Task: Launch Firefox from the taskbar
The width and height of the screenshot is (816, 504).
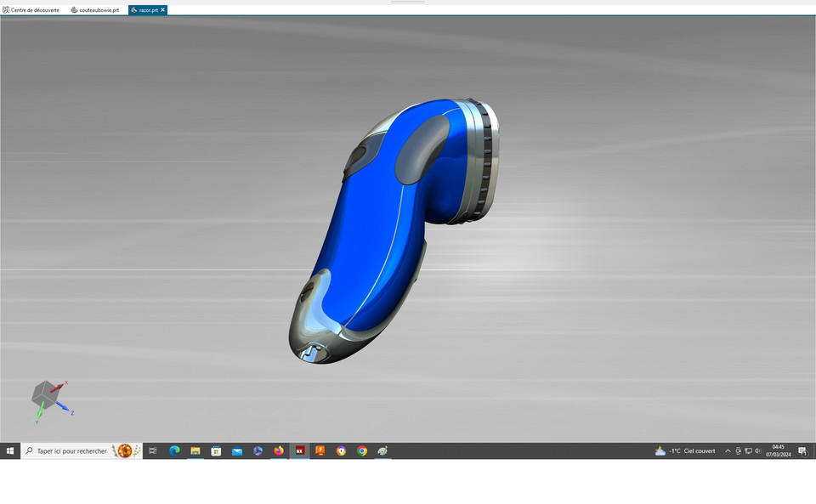Action: point(279,450)
